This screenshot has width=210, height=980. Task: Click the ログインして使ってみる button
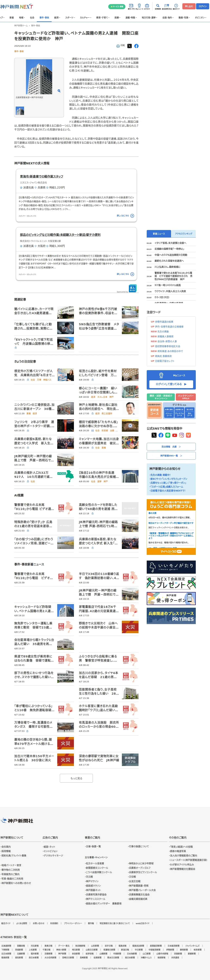click(x=171, y=384)
